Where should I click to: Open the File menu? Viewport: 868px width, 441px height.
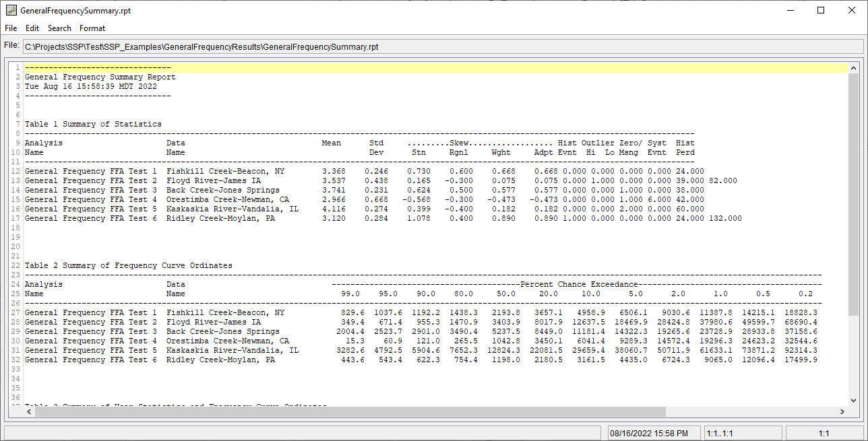(x=11, y=28)
